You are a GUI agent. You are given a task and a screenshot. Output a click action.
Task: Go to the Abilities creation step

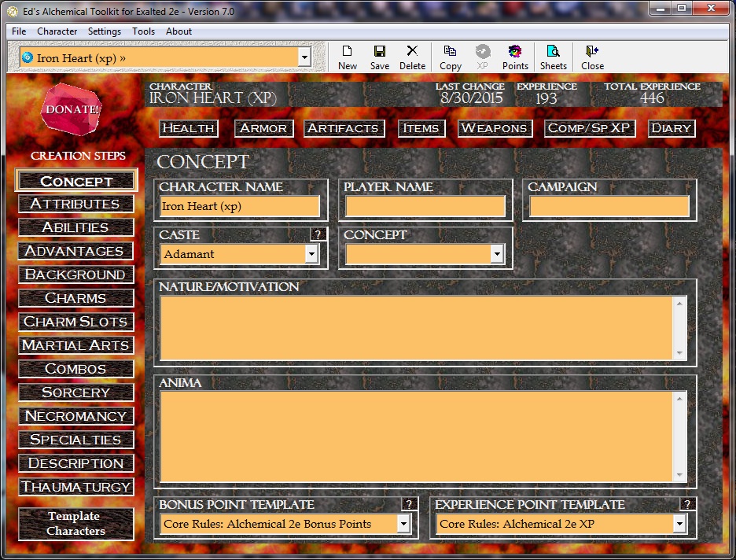pyautogui.click(x=76, y=227)
